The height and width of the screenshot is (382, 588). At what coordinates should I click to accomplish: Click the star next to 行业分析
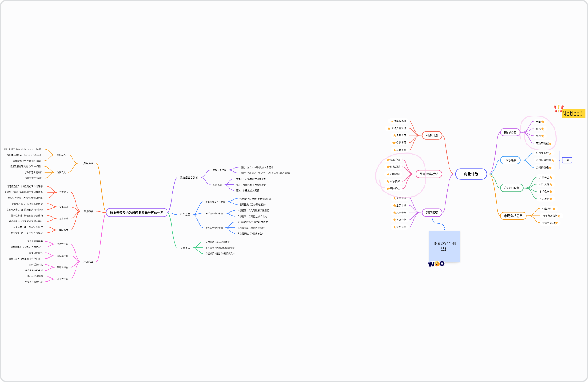(553, 209)
